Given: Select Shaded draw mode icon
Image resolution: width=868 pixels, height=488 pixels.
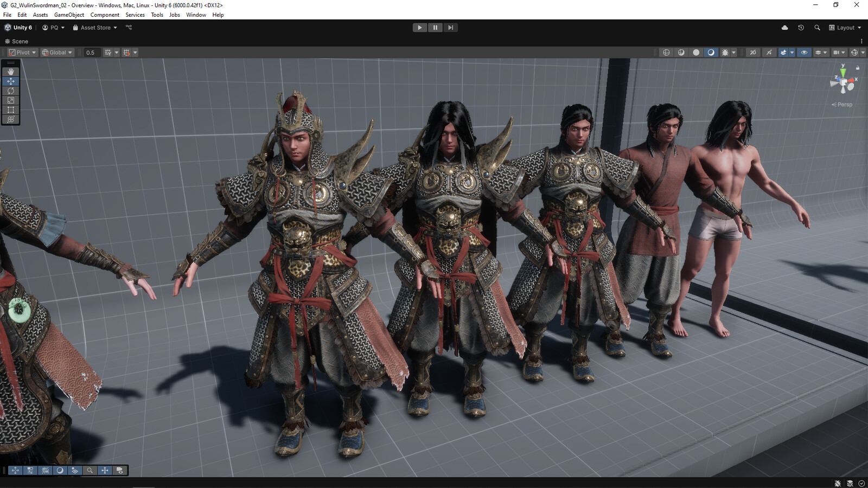Looking at the screenshot, I should pyautogui.click(x=711, y=53).
